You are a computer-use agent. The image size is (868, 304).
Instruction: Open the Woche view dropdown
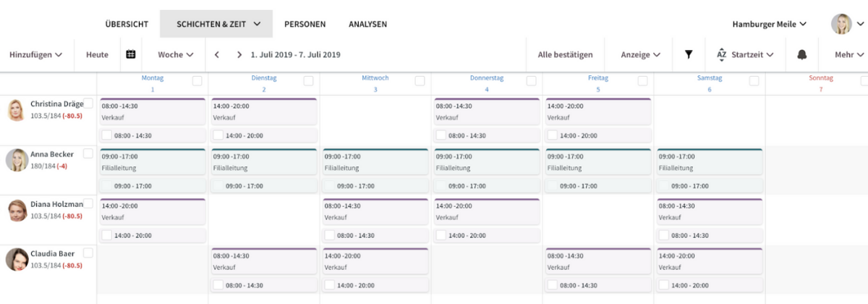(x=176, y=54)
